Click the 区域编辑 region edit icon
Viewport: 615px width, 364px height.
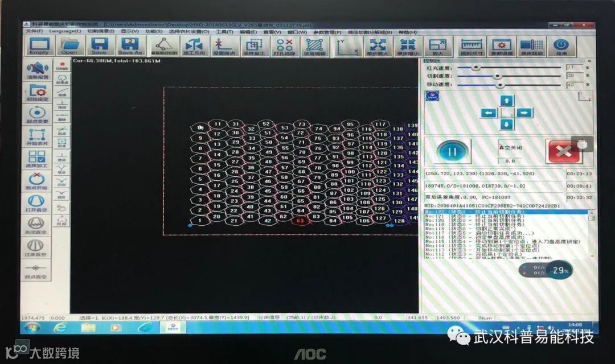[x=314, y=46]
